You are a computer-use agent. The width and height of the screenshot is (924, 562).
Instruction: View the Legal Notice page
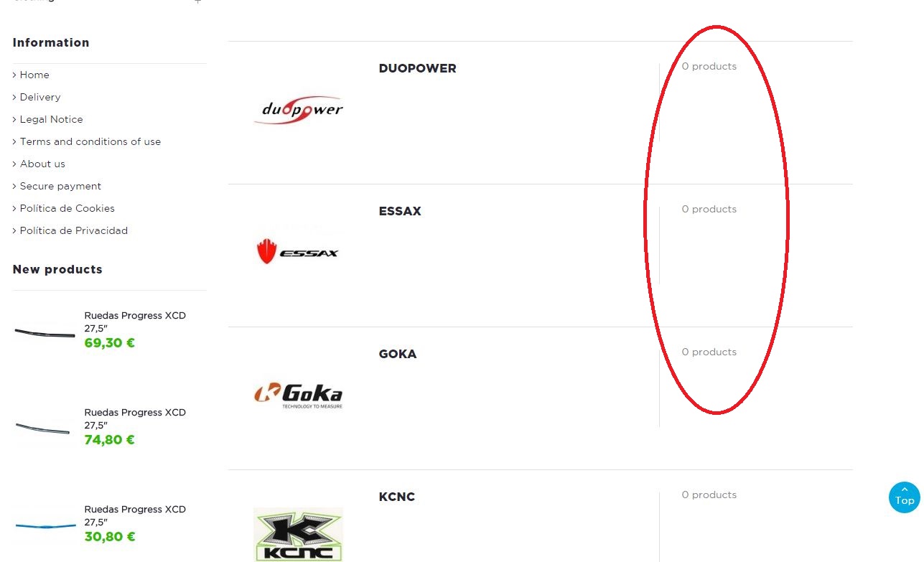[x=51, y=119]
